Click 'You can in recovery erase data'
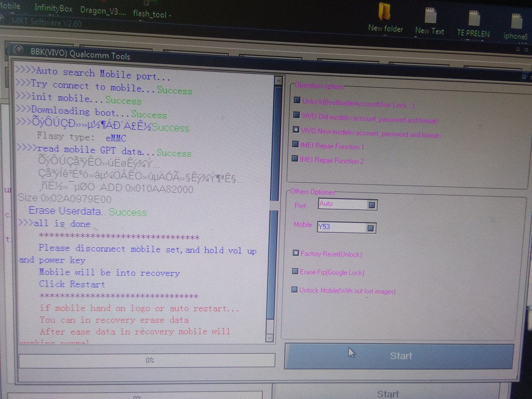 114,320
